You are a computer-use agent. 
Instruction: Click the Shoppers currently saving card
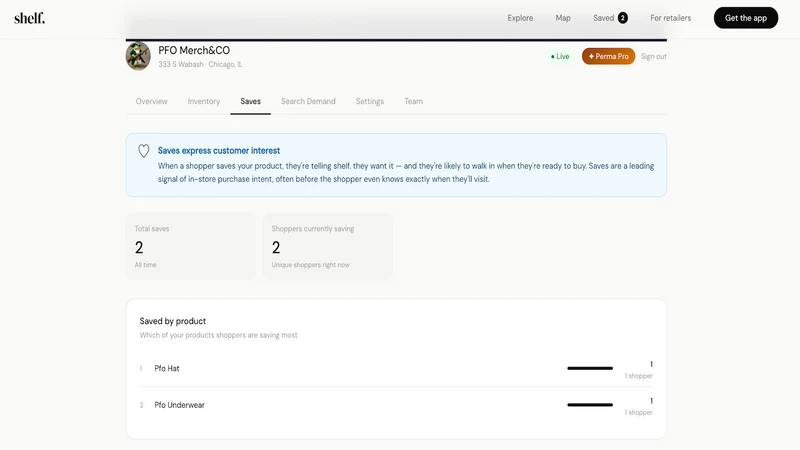(x=328, y=246)
